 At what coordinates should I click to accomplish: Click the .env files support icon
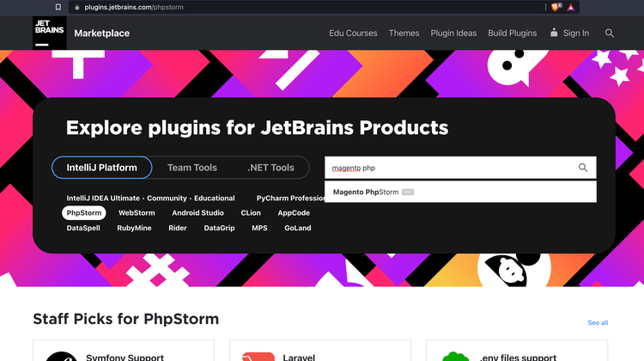pos(455,357)
